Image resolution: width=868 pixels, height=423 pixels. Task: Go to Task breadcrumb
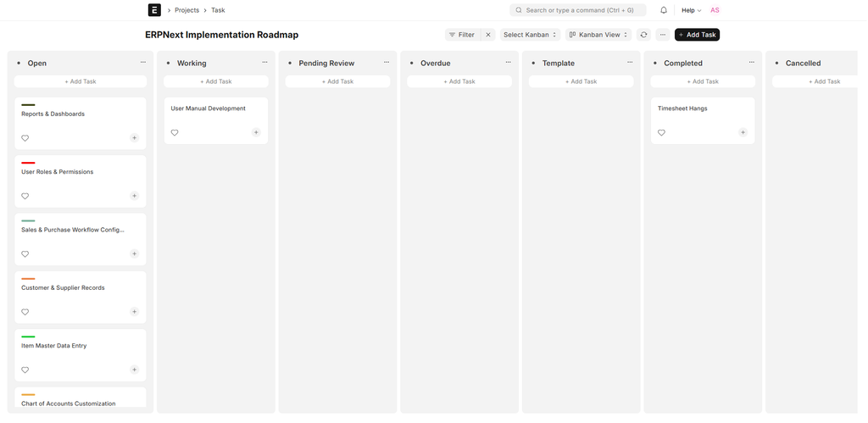pos(218,10)
